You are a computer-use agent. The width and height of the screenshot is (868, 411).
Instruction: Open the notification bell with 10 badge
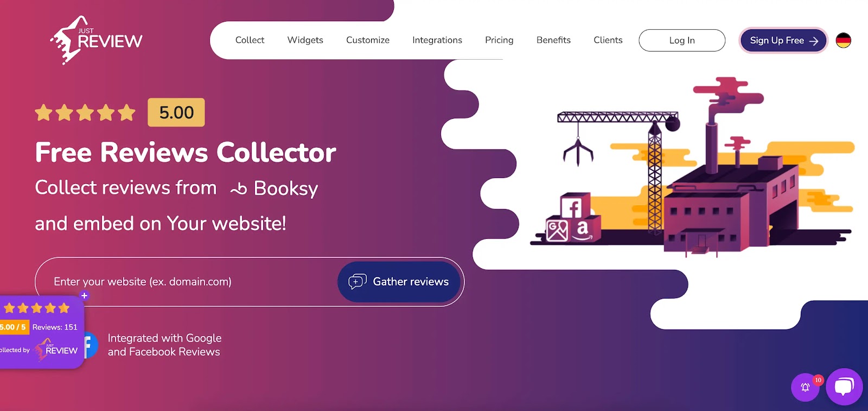tap(806, 387)
